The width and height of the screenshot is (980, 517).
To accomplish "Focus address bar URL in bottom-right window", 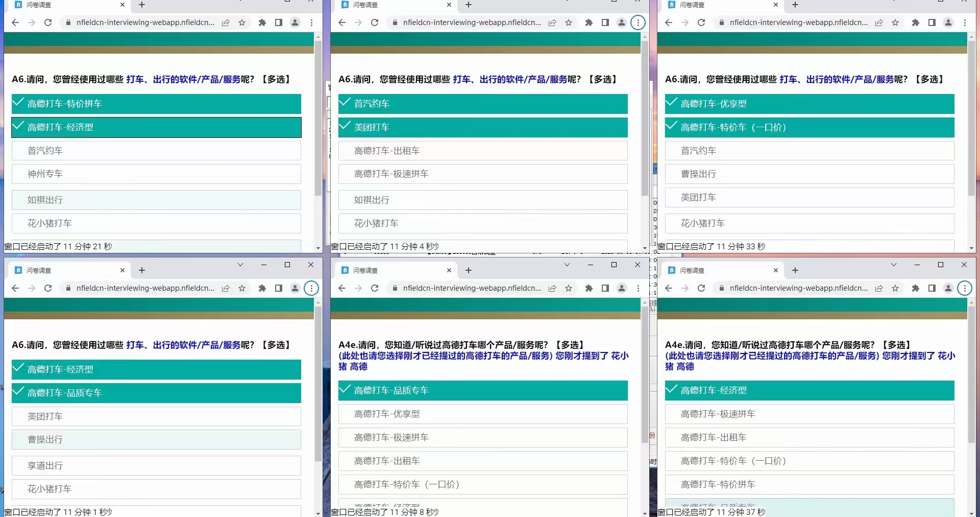I will [799, 288].
